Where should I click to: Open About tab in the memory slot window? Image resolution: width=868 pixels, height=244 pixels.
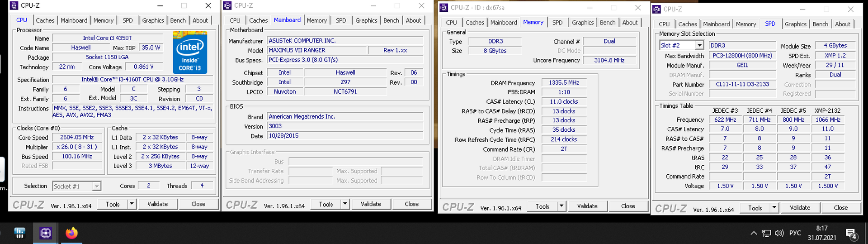[x=843, y=24]
